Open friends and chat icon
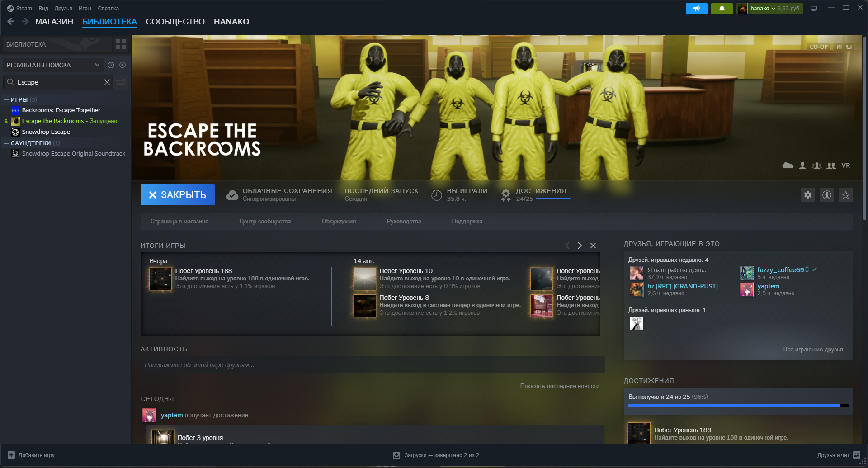Image resolution: width=868 pixels, height=468 pixels. point(857,455)
